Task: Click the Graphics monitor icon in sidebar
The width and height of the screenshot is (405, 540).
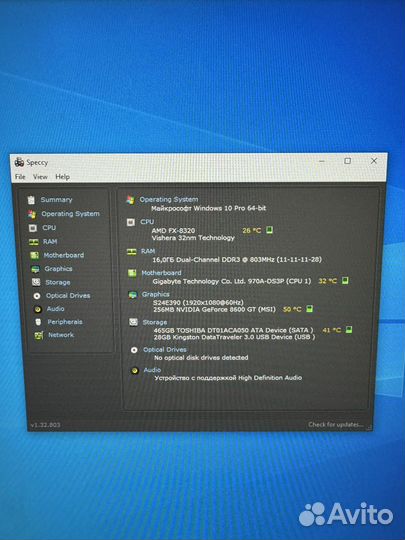Action: (35, 269)
